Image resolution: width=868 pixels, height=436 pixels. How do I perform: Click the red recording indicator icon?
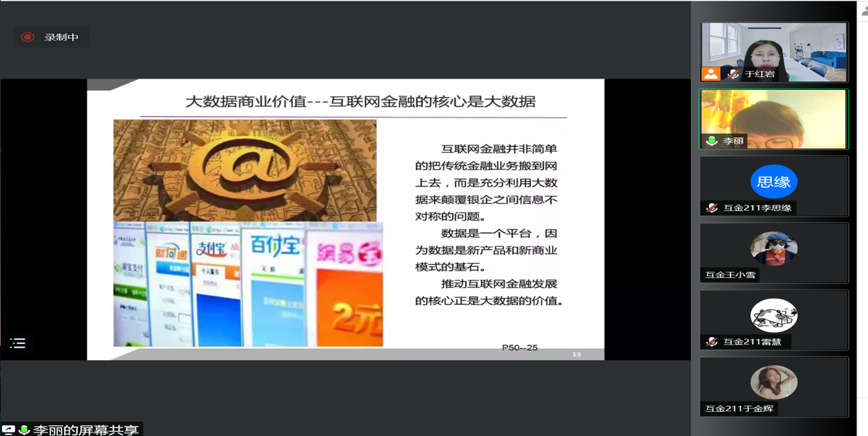(x=28, y=38)
